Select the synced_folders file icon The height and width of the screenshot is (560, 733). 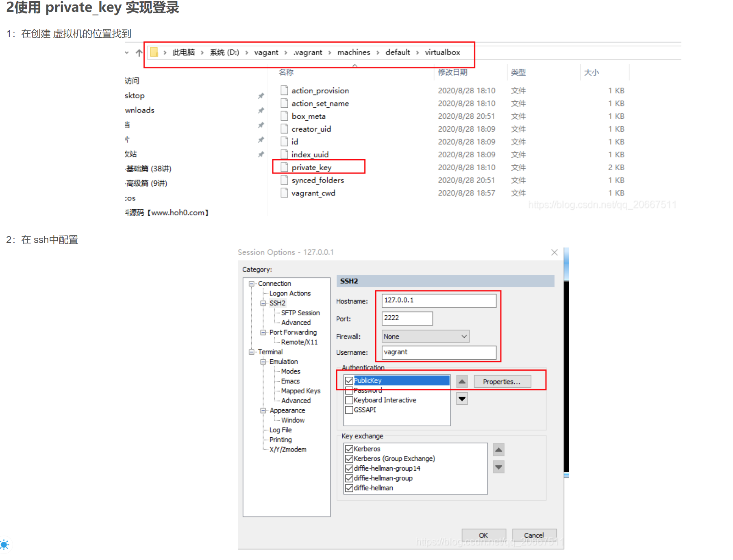tap(285, 180)
